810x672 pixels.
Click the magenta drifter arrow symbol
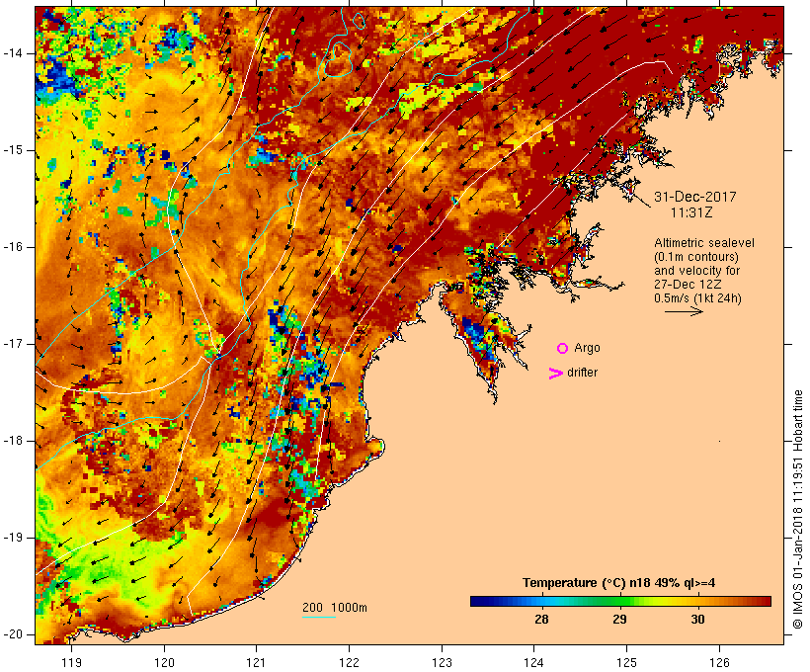pyautogui.click(x=555, y=374)
